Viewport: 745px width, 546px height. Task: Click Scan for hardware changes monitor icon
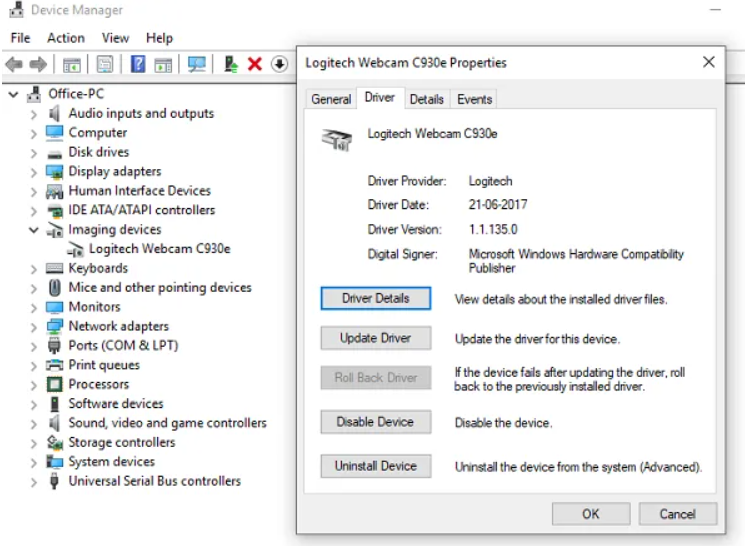click(197, 64)
